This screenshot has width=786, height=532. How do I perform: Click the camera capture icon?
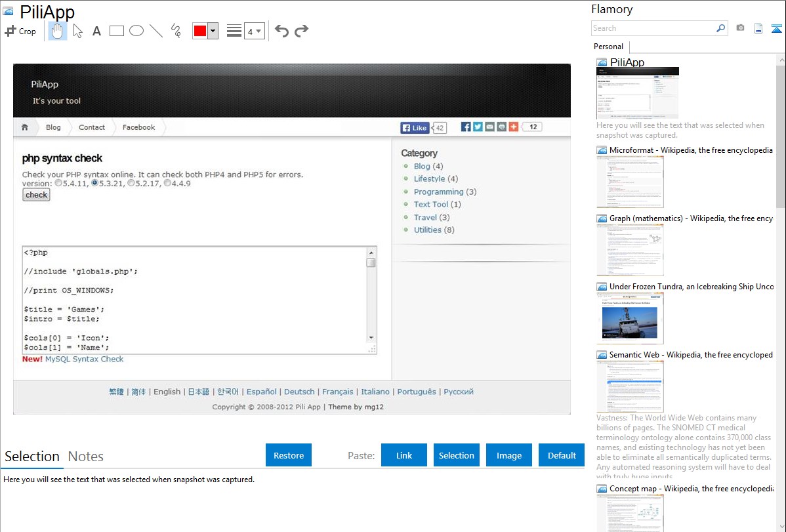coord(740,28)
